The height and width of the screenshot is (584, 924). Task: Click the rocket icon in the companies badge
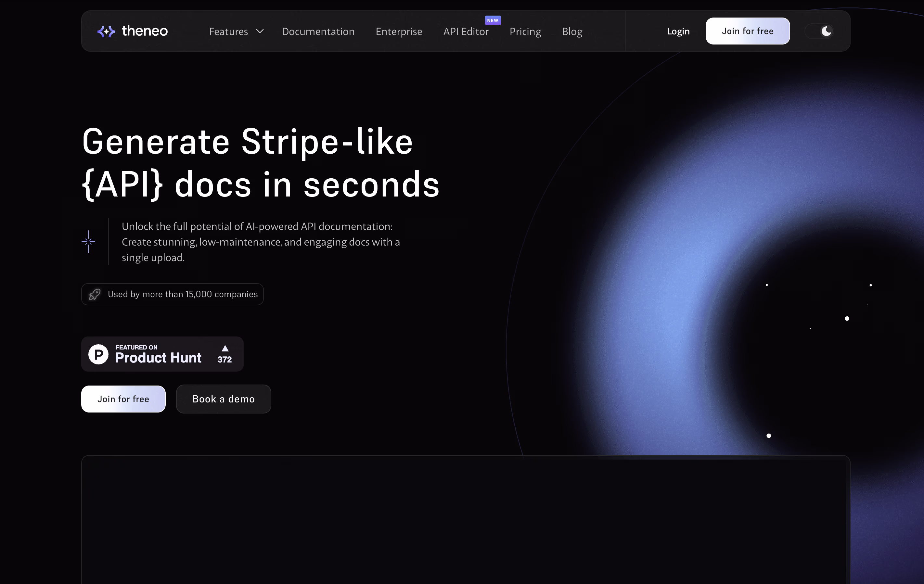(95, 294)
